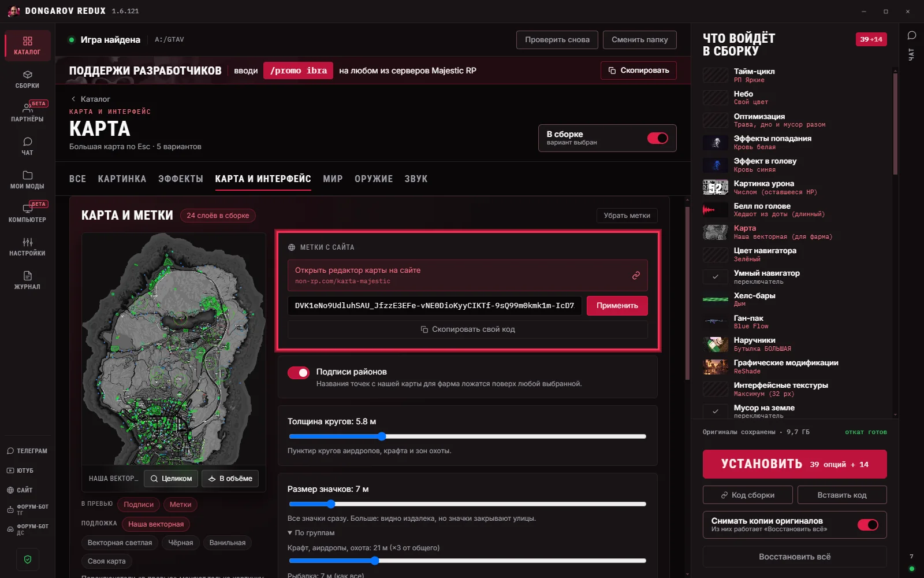924x578 pixels.
Task: Click the Проверить снова button
Action: click(x=557, y=40)
